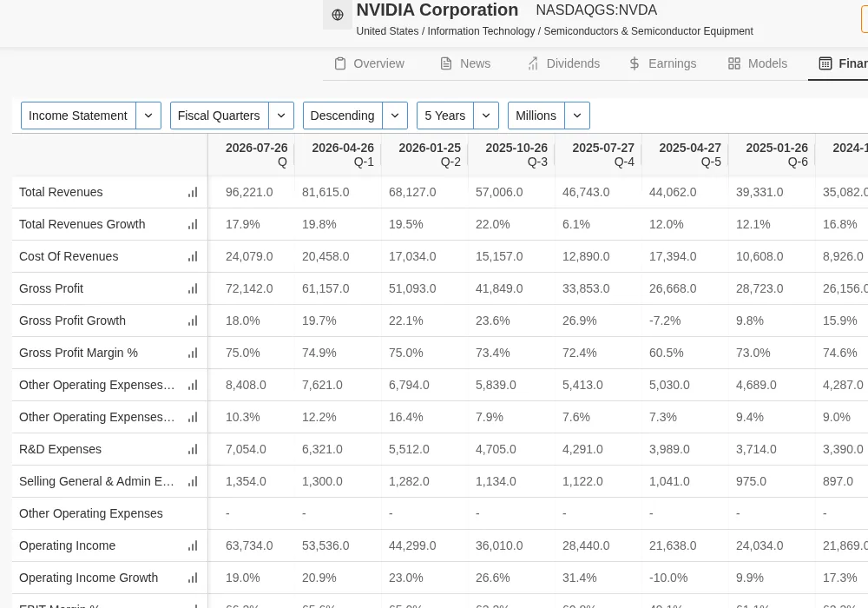868x608 pixels.
Task: Select the R&D Expenses row label
Action: click(61, 449)
